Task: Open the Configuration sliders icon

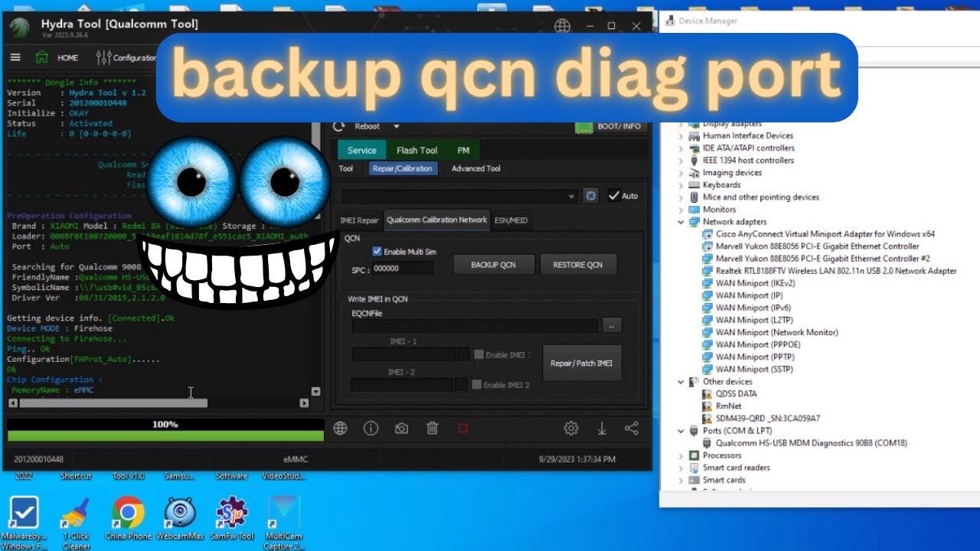Action: tap(103, 57)
